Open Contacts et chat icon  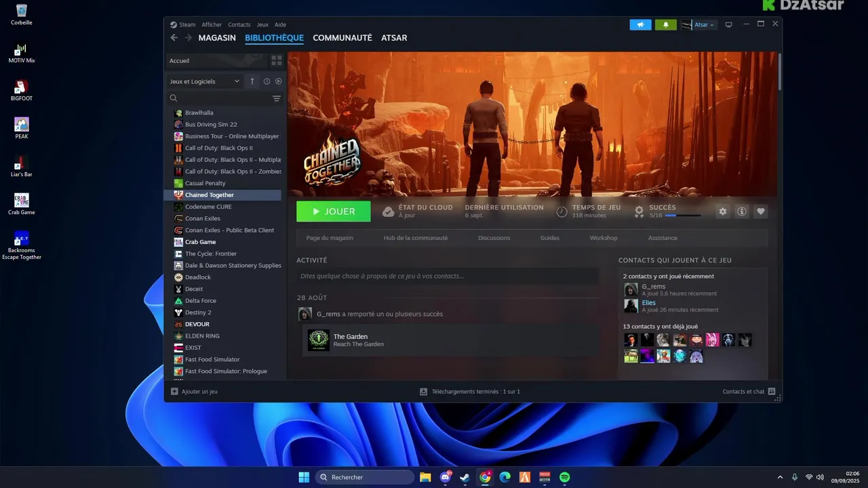772,391
